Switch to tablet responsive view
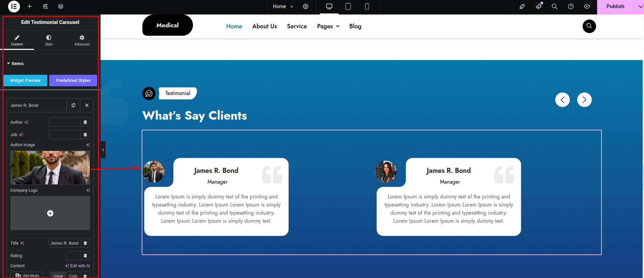The height and width of the screenshot is (278, 644). pyautogui.click(x=348, y=6)
